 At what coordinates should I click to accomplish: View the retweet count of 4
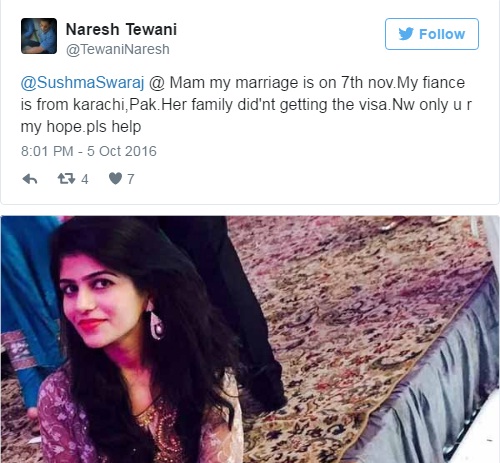pyautogui.click(x=85, y=179)
